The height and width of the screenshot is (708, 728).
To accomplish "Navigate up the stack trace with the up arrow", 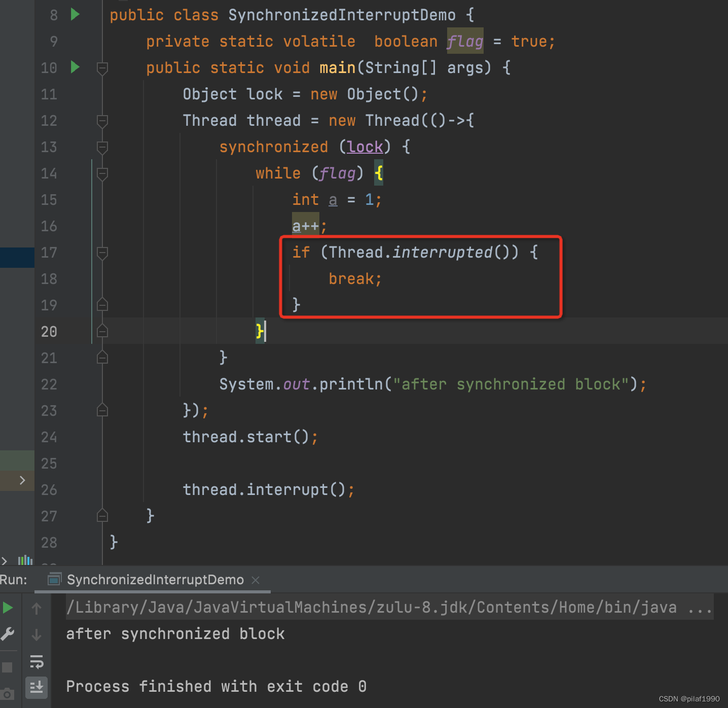I will coord(36,609).
